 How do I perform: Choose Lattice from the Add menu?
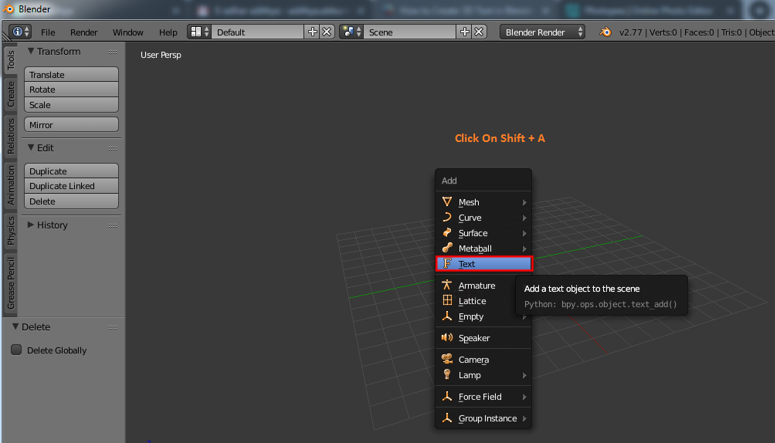pyautogui.click(x=475, y=301)
